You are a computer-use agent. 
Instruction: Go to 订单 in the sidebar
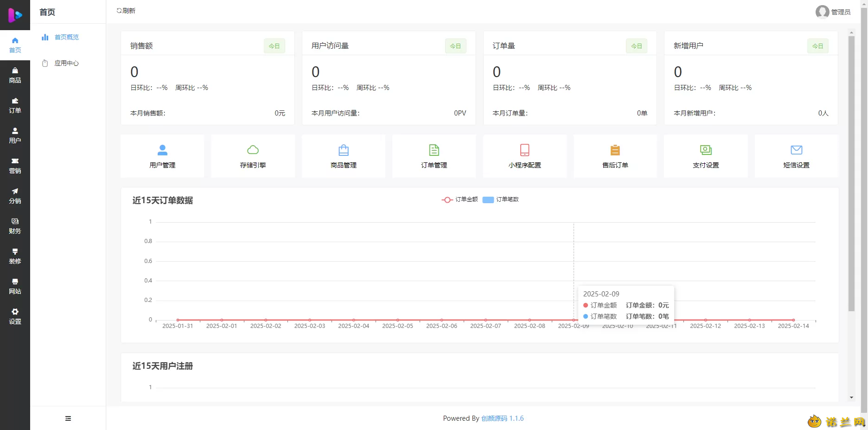(x=15, y=105)
